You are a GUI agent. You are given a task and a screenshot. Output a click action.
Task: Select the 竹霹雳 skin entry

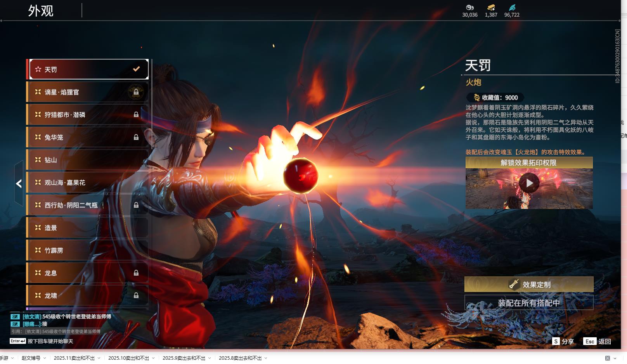pos(89,250)
